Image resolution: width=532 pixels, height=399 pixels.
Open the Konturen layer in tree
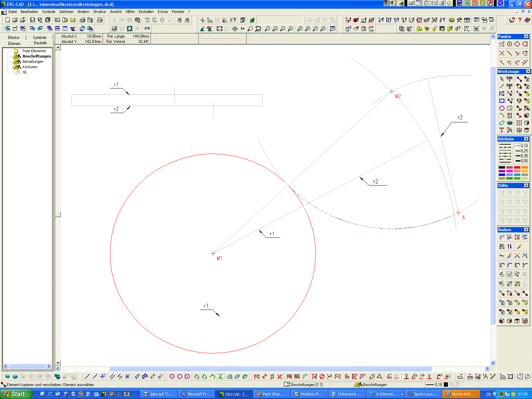pos(30,67)
